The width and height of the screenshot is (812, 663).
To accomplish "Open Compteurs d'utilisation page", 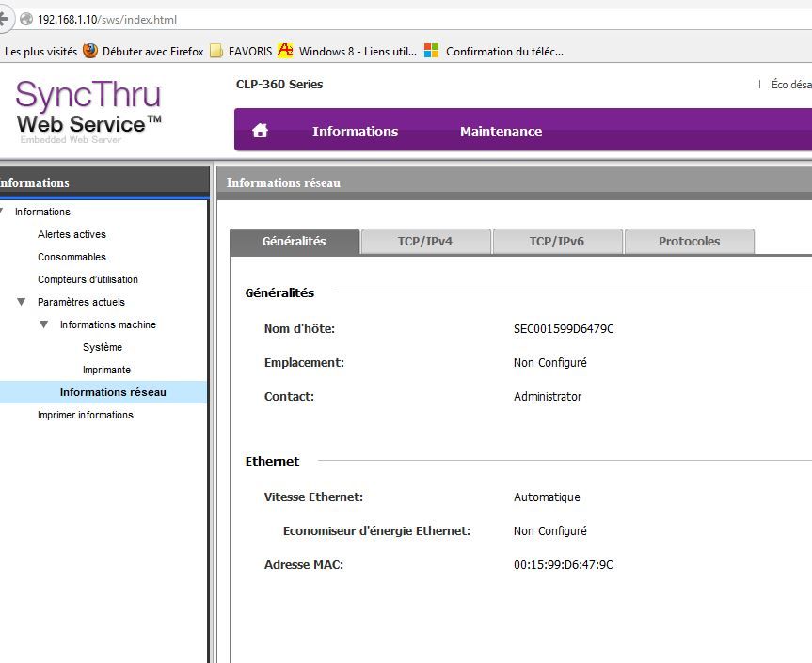I will 88,279.
